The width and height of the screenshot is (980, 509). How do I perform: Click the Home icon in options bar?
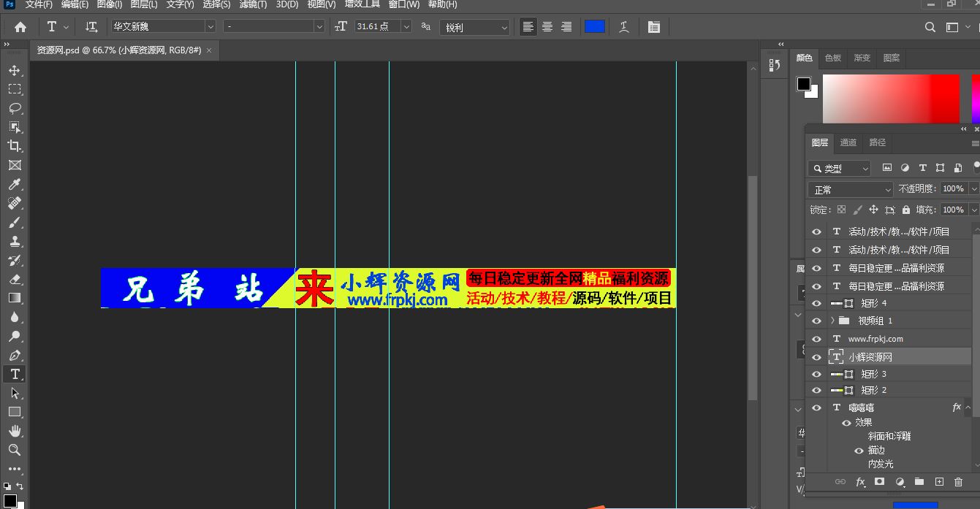point(20,27)
